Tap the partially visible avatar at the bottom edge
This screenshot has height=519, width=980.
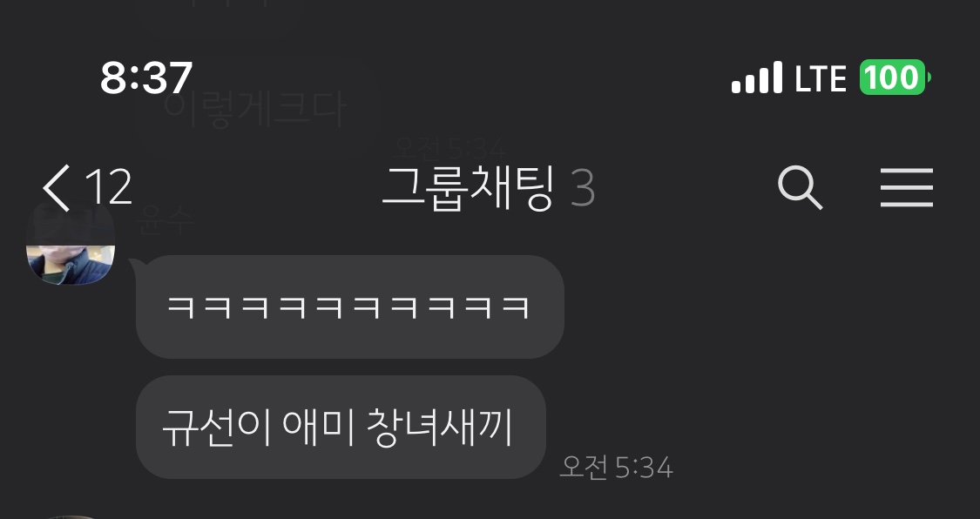pos(70,516)
